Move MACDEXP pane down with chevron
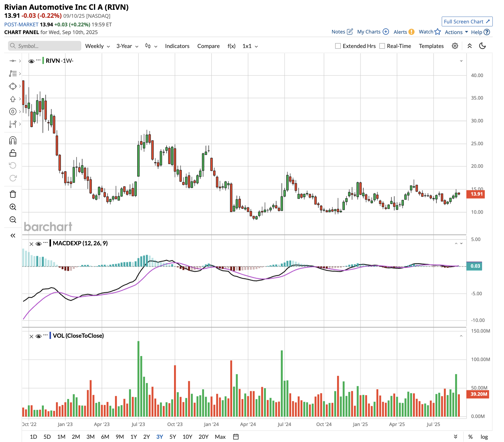Image resolution: width=504 pixels, height=442 pixels. [461, 244]
